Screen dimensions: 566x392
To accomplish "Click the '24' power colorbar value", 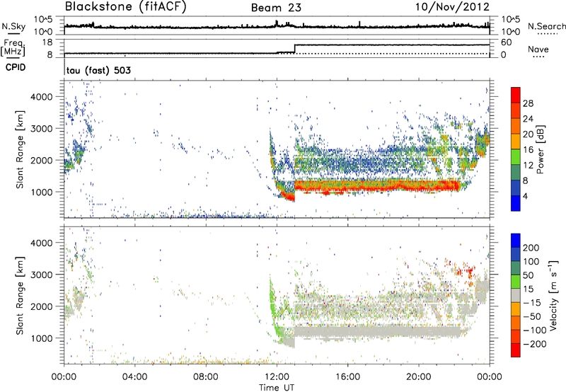I will 528,119.
